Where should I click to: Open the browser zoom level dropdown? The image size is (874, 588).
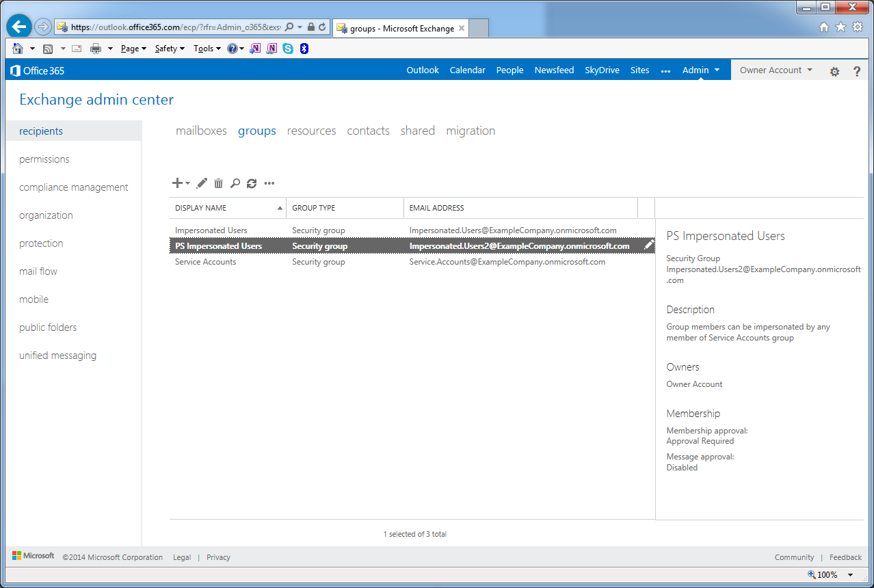click(x=851, y=575)
